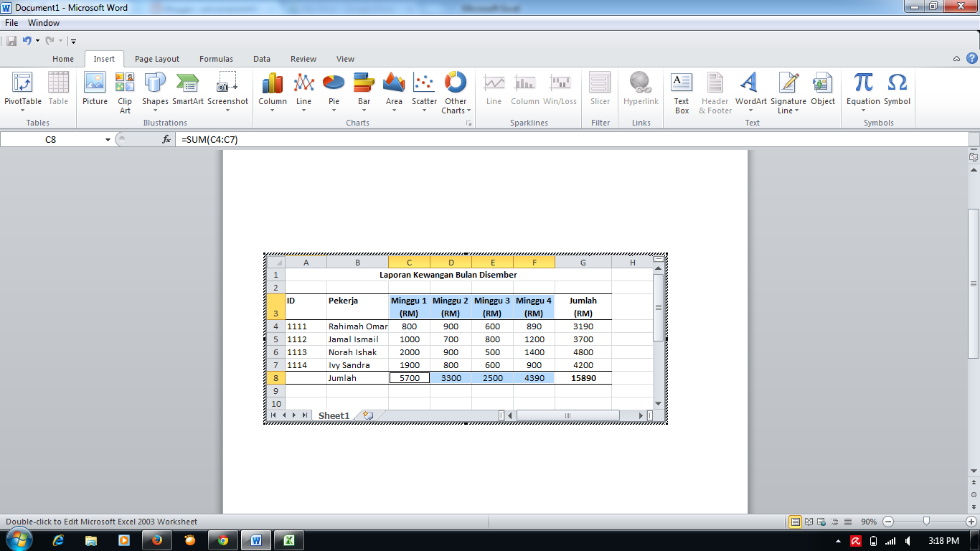Open Customize Quick Access Toolbar dropdown

click(73, 42)
